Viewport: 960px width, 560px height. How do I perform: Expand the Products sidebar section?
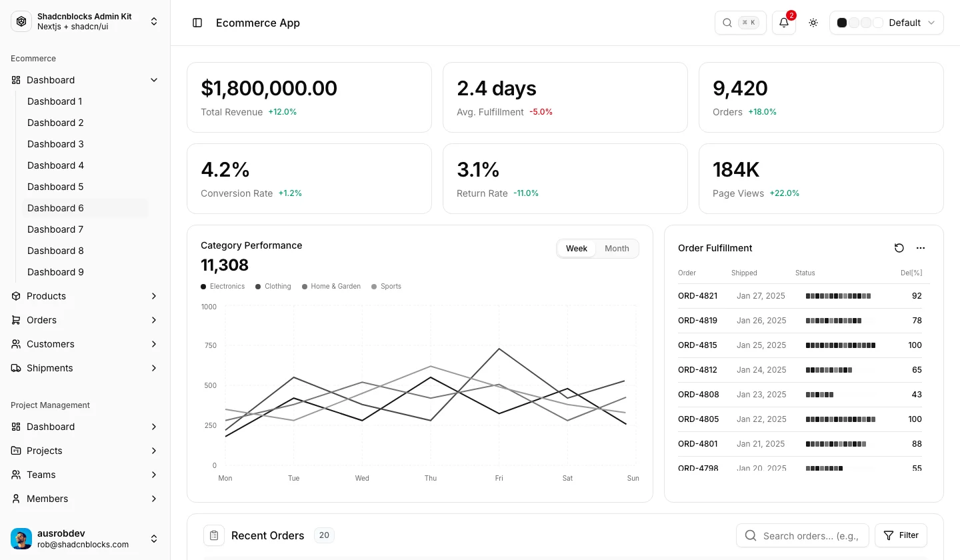(x=85, y=296)
